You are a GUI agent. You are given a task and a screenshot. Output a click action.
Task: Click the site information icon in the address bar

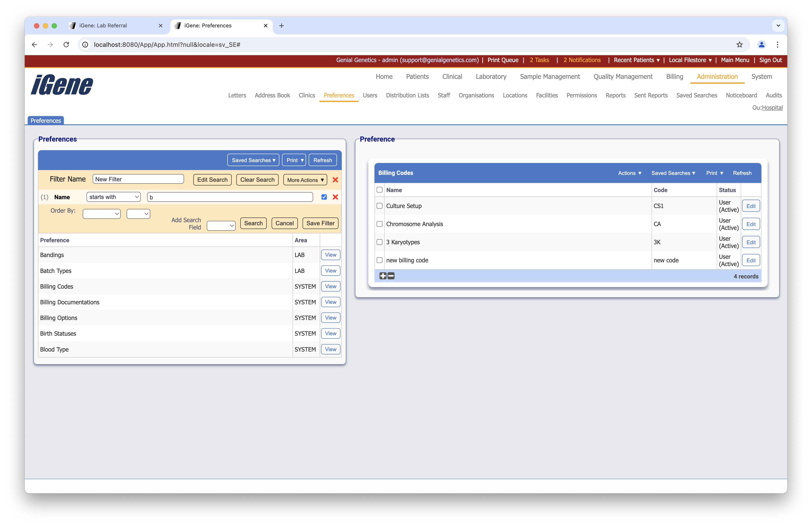point(85,45)
